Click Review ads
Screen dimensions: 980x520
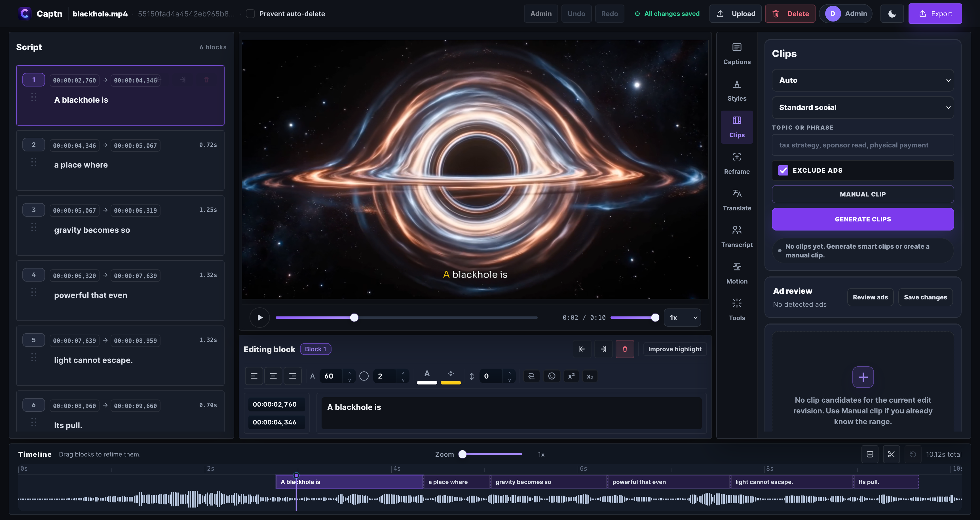coord(870,297)
